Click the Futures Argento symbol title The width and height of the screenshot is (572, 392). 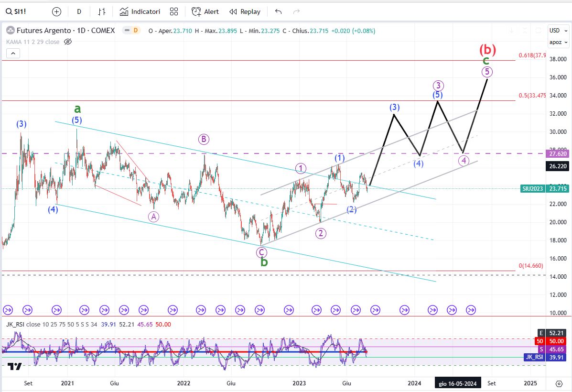[x=44, y=31]
